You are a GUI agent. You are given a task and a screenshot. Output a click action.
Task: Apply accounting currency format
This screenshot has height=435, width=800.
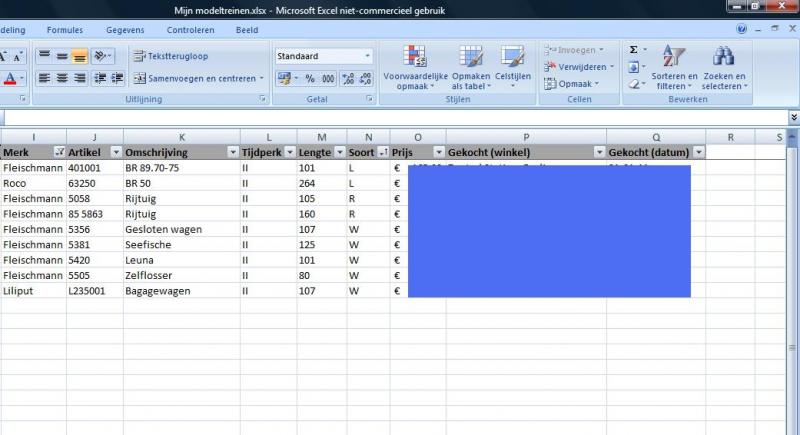pyautogui.click(x=284, y=79)
